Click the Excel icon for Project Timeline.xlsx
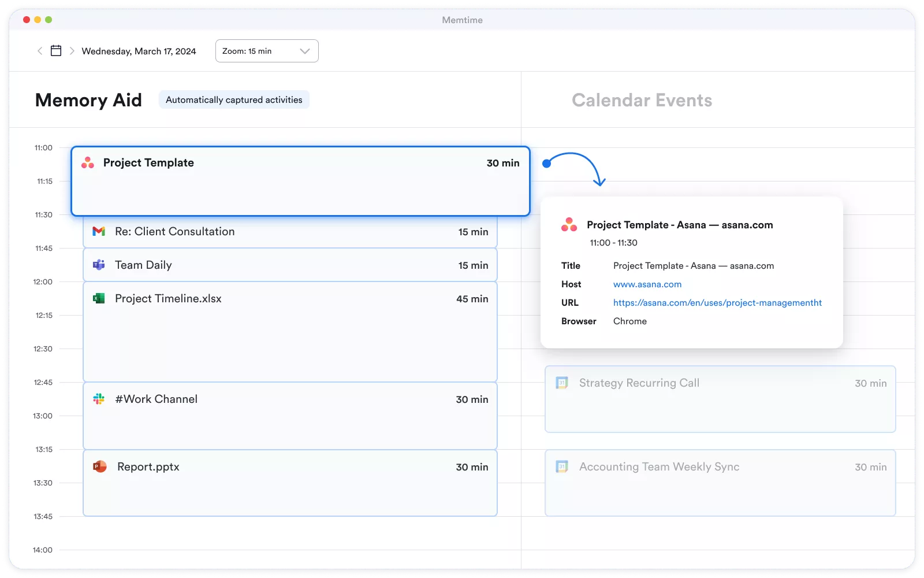924x578 pixels. point(99,298)
